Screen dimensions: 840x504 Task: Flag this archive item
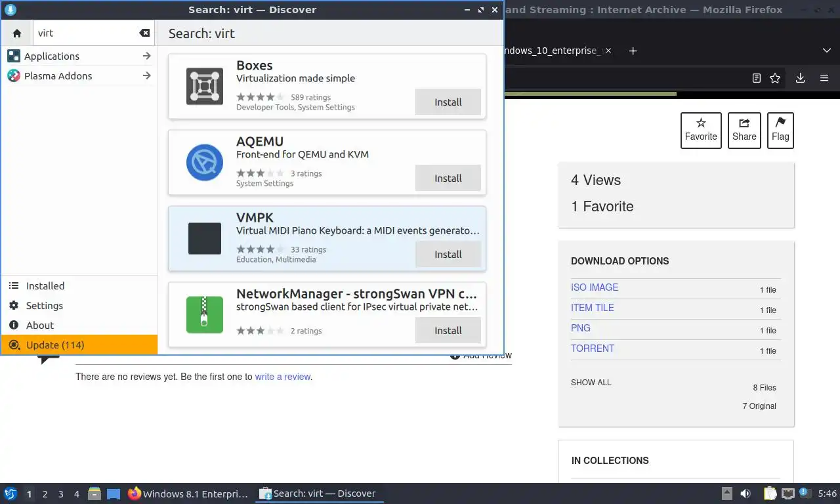click(780, 131)
